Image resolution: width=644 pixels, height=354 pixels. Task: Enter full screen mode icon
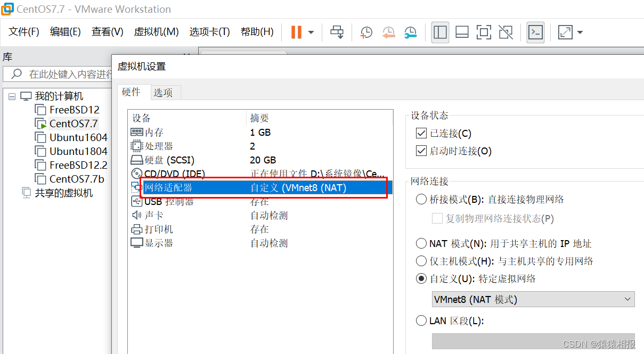tap(484, 32)
